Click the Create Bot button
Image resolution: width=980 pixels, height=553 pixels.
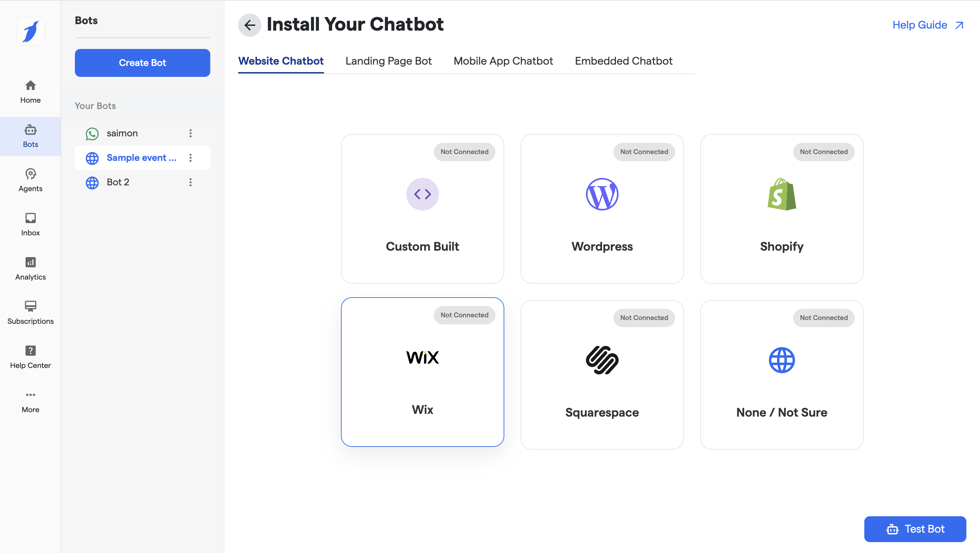pos(142,63)
